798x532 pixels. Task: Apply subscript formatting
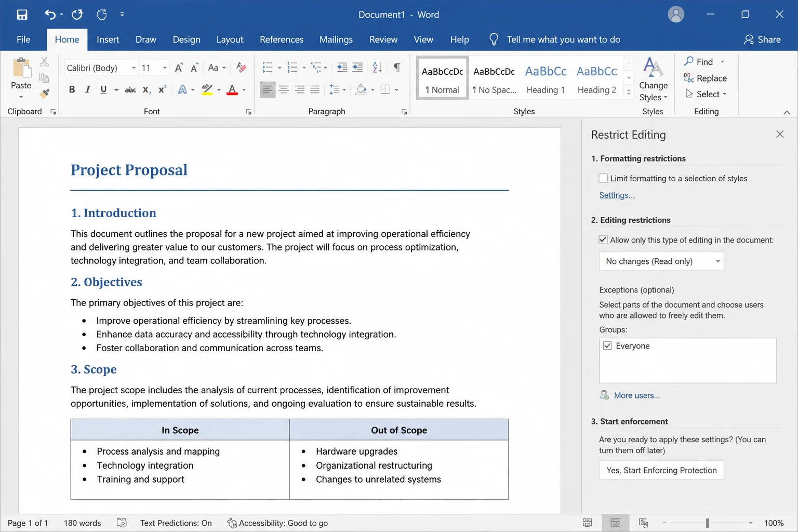pos(147,89)
